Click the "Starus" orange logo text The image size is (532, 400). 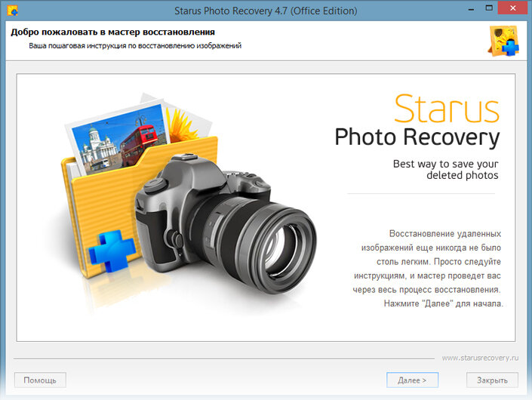(447, 109)
